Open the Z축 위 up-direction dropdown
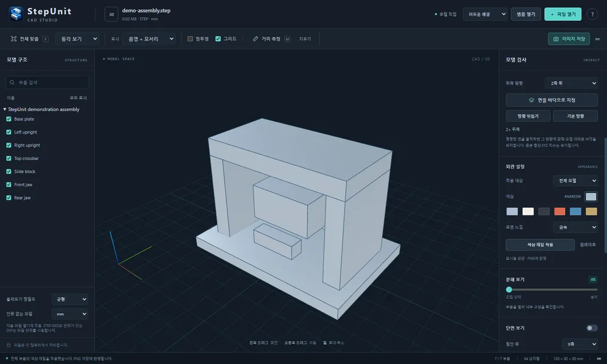The height and width of the screenshot is (364, 607). [x=571, y=83]
